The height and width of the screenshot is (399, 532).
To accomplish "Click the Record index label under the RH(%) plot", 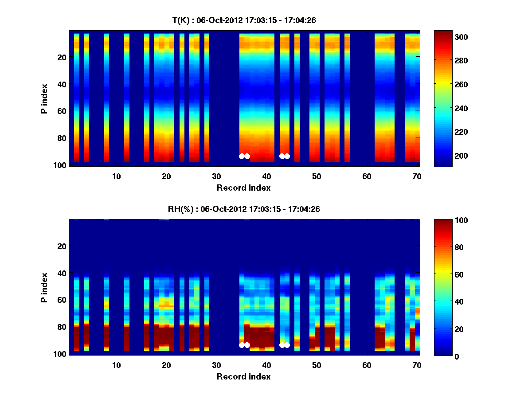I will coord(243,376).
